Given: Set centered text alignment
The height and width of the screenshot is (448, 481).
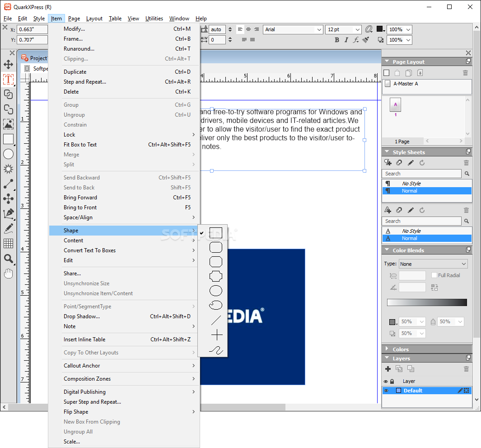Looking at the screenshot, I should pyautogui.click(x=248, y=29).
